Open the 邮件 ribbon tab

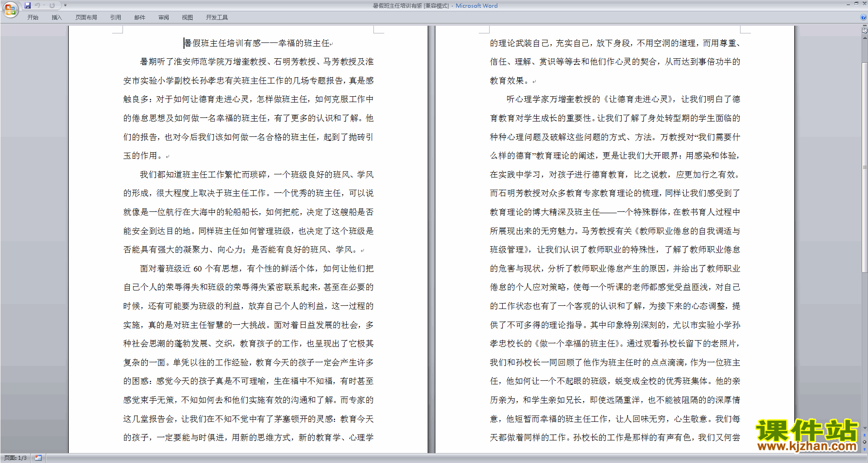[140, 18]
